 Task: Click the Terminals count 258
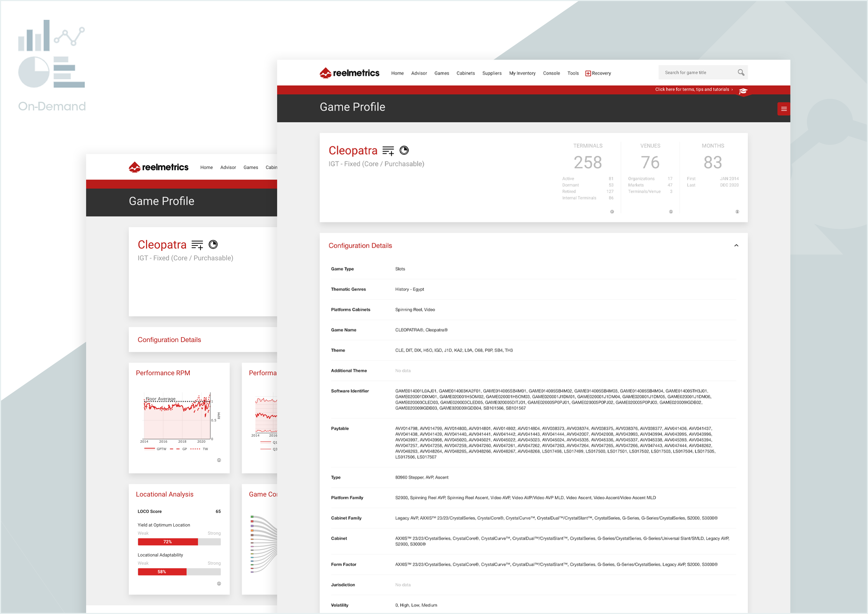coord(587,163)
